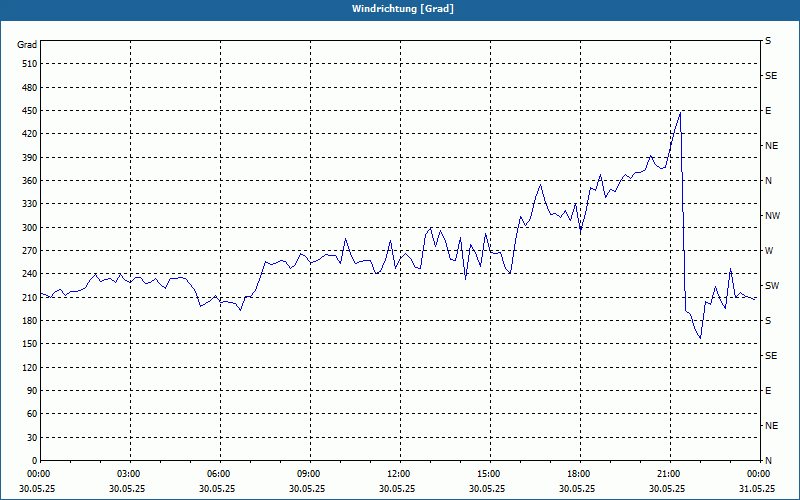The height and width of the screenshot is (500, 800).
Task: Click the 30.05.25 date under 06:00
Action: point(217,489)
